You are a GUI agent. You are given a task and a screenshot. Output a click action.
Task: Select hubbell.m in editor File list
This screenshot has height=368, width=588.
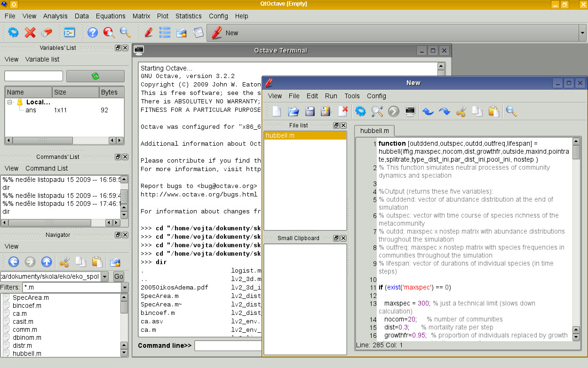click(x=305, y=135)
